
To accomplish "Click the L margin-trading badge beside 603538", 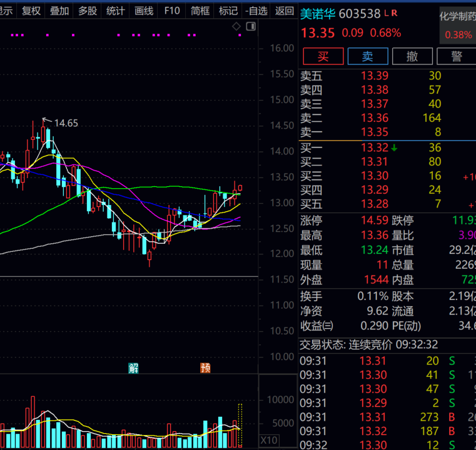I will pos(386,13).
